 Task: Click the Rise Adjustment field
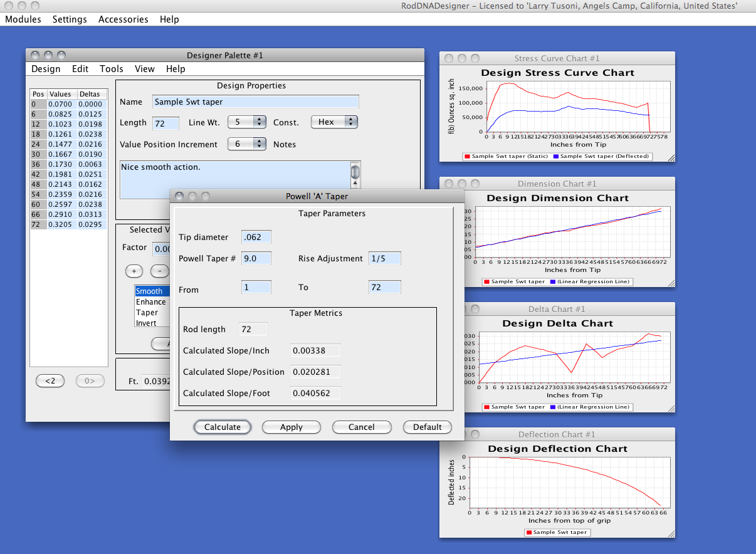[384, 258]
